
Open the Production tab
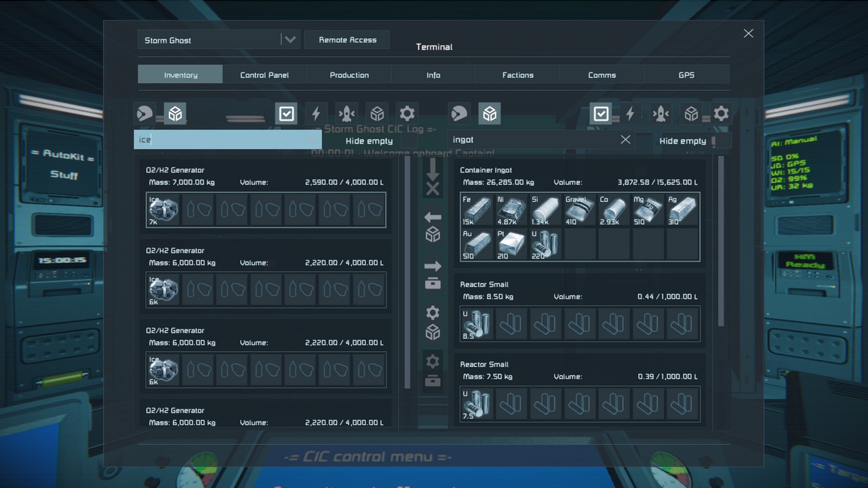pos(349,75)
